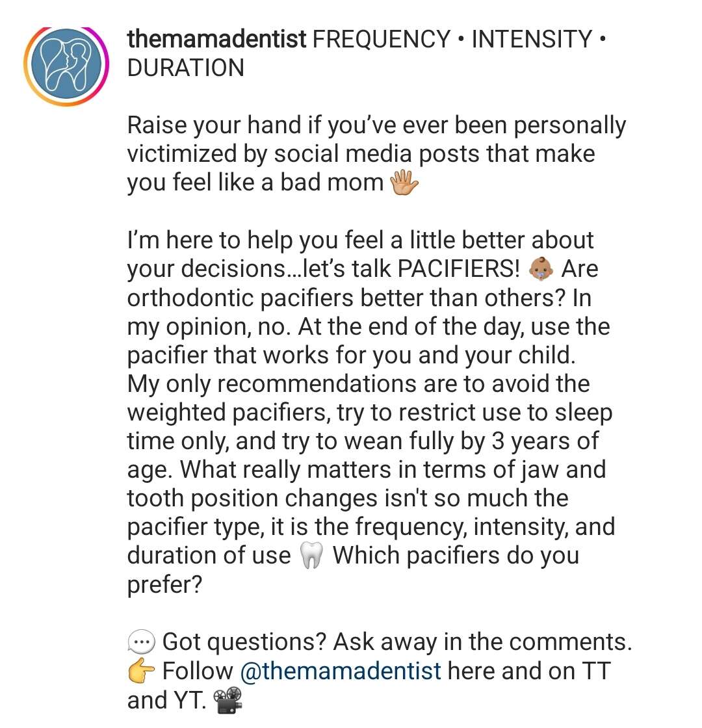Screen dimensions: 702x728
Task: Click the word 'INTENSITY' in the caption heading
Action: [x=532, y=39]
